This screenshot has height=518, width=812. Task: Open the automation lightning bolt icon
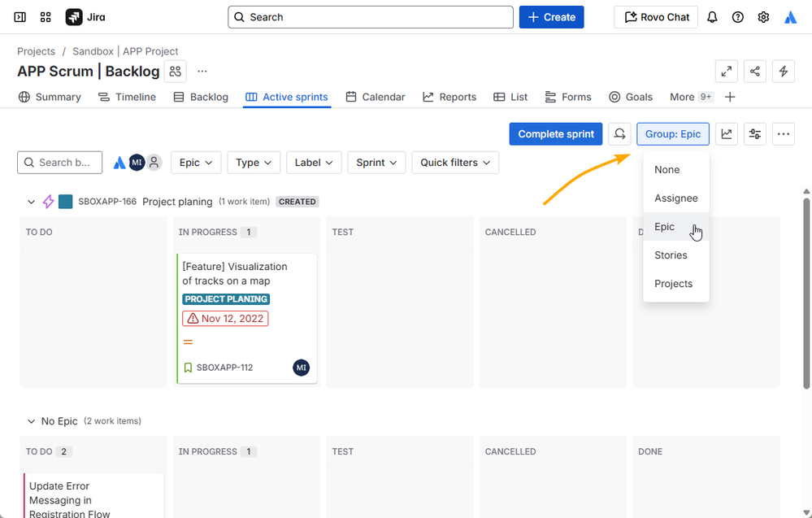pos(784,71)
